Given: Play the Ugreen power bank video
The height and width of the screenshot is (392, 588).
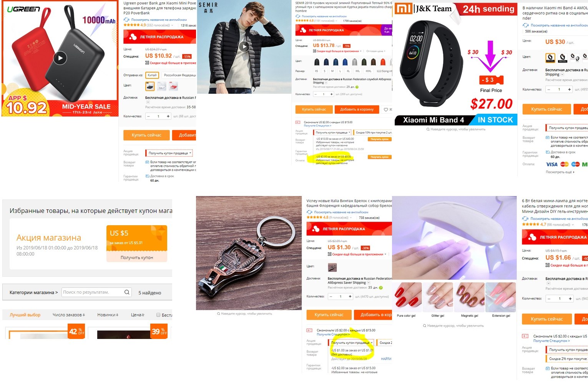Looking at the screenshot, I should click(x=60, y=58).
